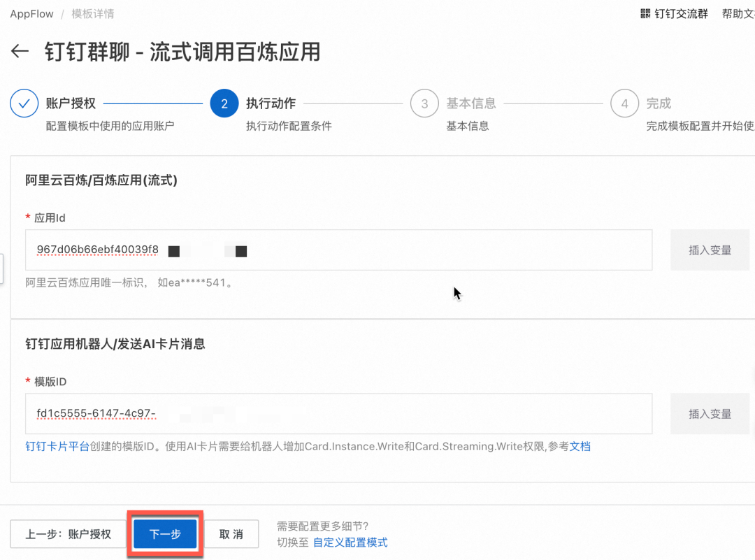Viewport: 755px width, 560px height.
Task: Click the checkmark circle for 账户授权 step
Action: [24, 103]
